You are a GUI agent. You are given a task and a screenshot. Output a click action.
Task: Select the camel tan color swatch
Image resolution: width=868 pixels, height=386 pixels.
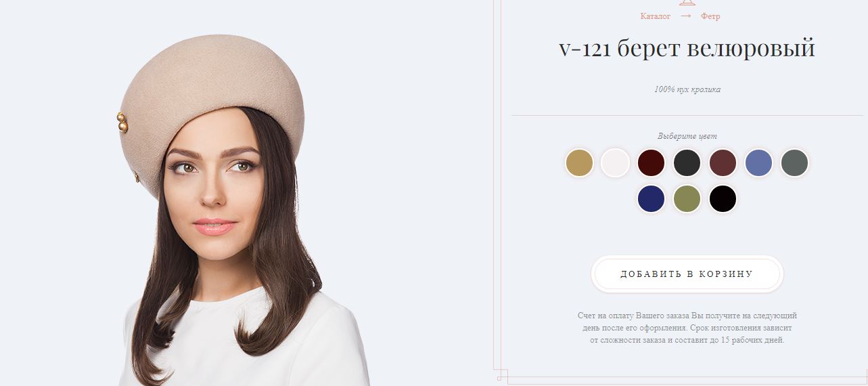pos(579,163)
